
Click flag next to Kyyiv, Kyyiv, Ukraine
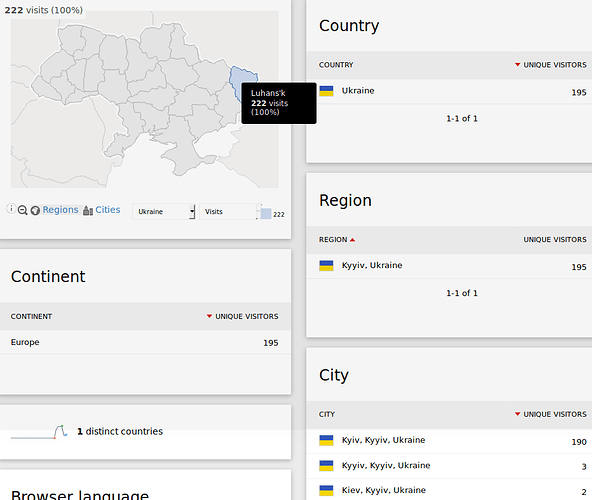click(x=326, y=466)
